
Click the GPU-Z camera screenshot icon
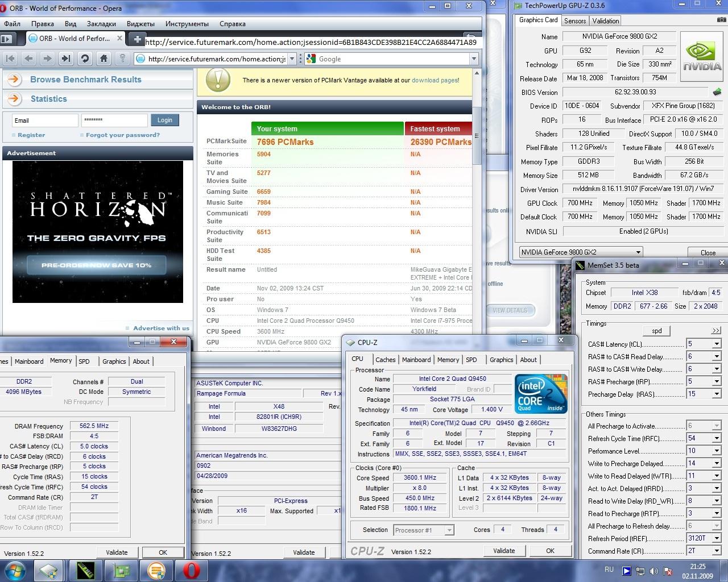722,20
